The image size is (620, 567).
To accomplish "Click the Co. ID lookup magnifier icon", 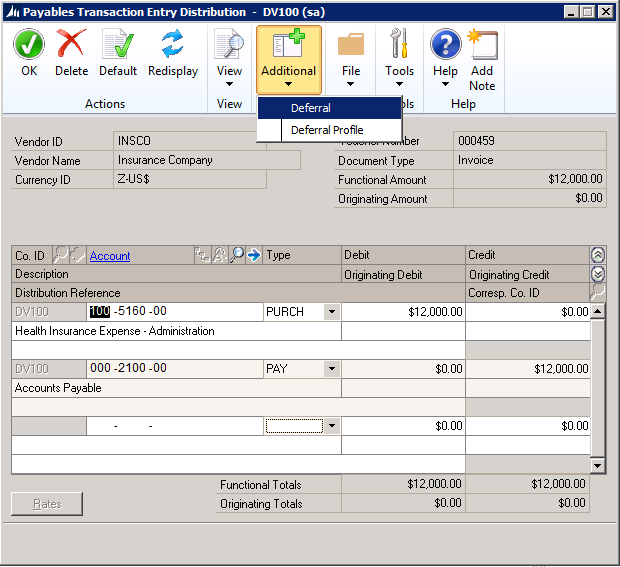I will [x=60, y=255].
